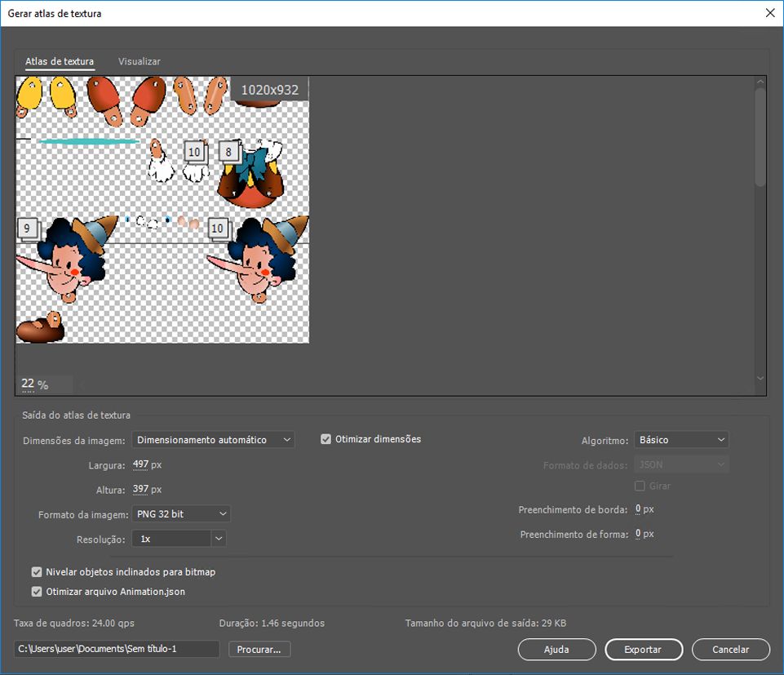Click the 22 % zoom value

click(x=28, y=384)
